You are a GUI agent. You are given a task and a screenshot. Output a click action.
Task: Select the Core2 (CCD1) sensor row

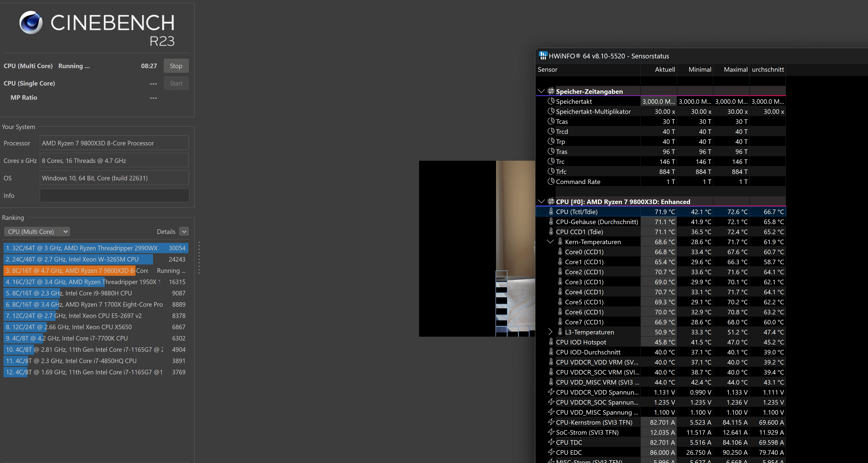point(661,272)
